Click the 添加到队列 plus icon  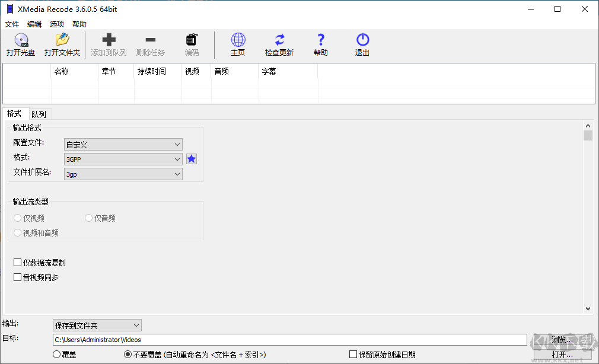[x=109, y=39]
